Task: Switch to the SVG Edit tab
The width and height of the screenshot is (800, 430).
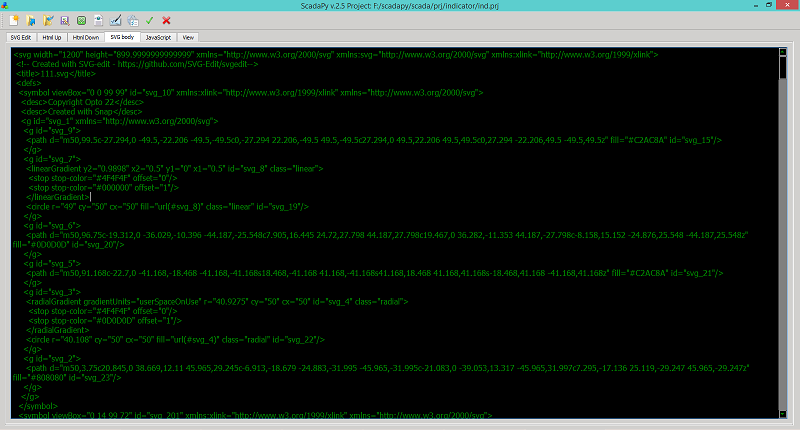Action: [x=21, y=37]
